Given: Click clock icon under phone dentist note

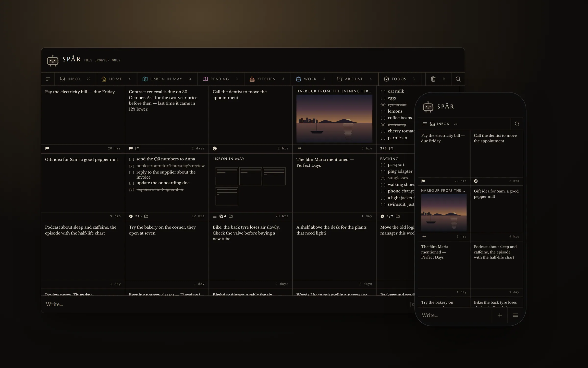Looking at the screenshot, I should tap(476, 181).
